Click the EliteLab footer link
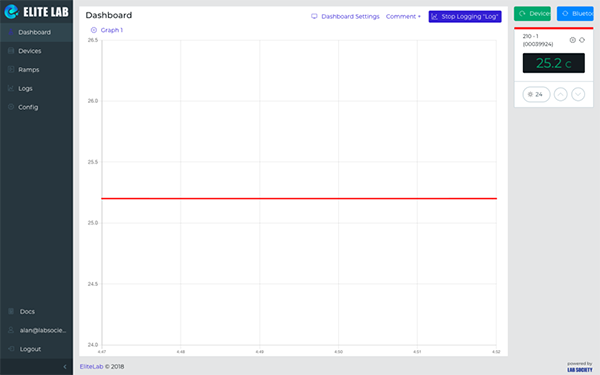600x375 pixels. pyautogui.click(x=91, y=367)
